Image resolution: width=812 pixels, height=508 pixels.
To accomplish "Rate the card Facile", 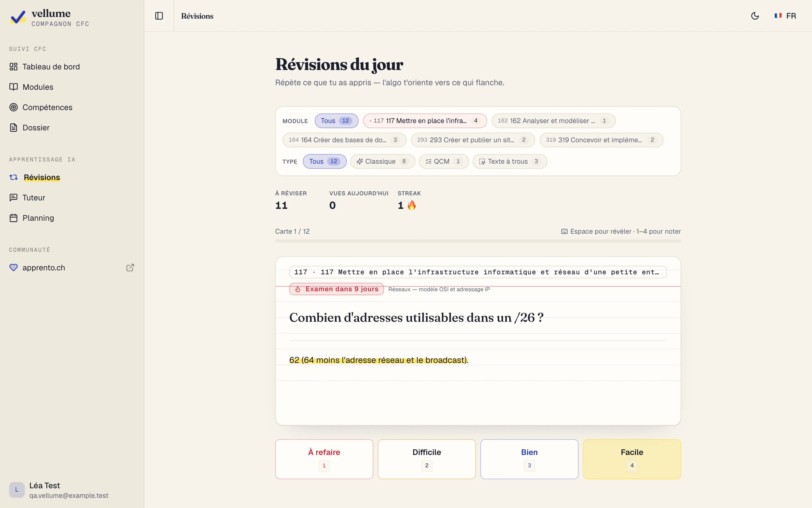I will [x=632, y=459].
